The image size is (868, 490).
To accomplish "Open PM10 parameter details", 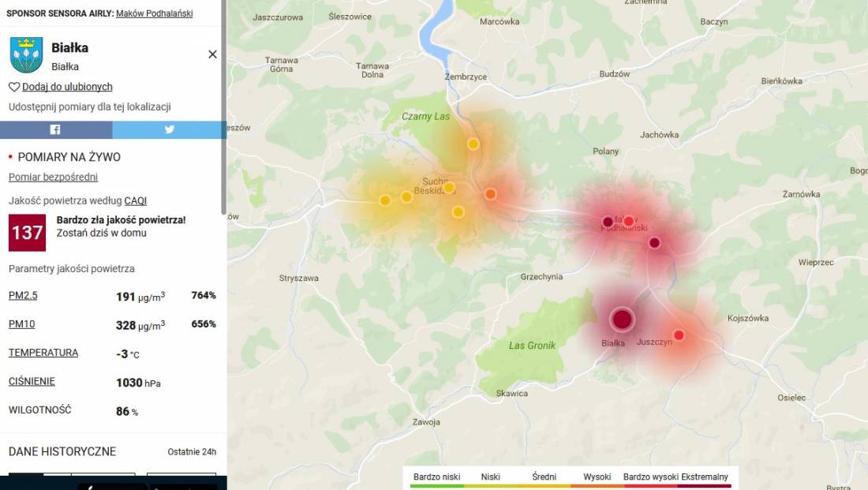I will pos(21,324).
